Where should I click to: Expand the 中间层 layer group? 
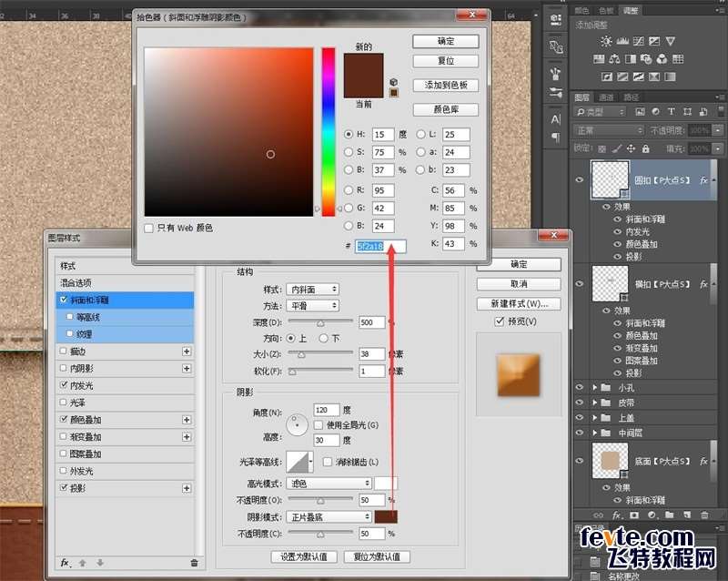pyautogui.click(x=595, y=433)
